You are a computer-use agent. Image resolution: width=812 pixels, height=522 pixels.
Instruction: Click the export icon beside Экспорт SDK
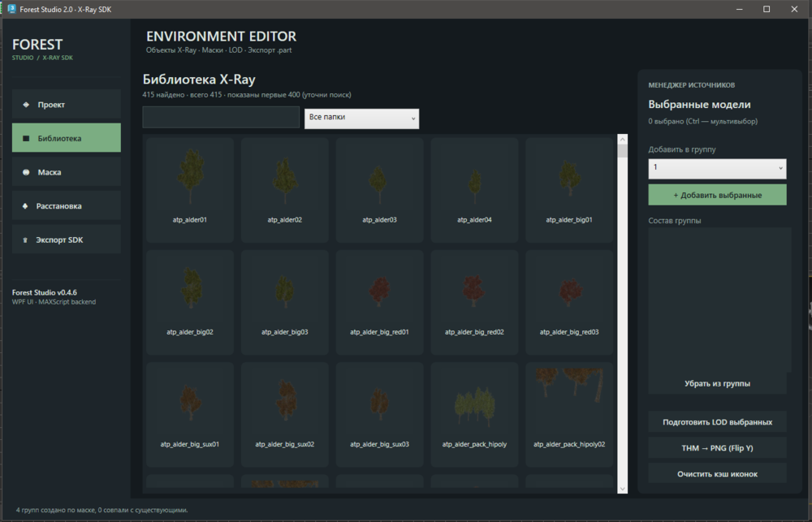[x=25, y=239]
